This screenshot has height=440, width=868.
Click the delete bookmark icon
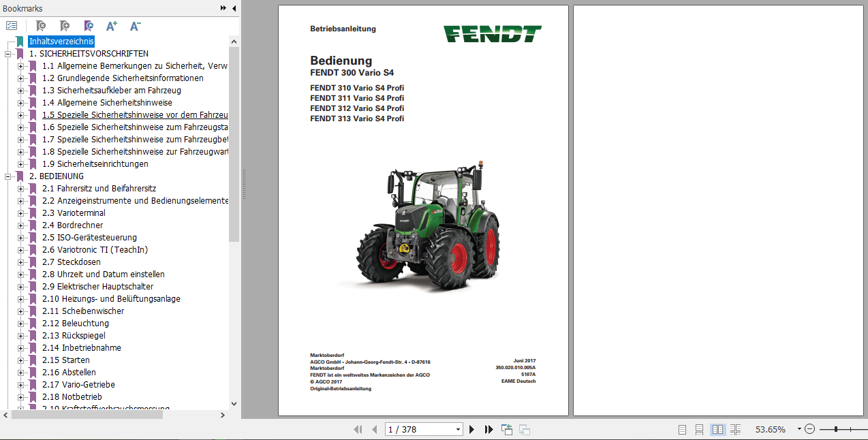coord(41,26)
